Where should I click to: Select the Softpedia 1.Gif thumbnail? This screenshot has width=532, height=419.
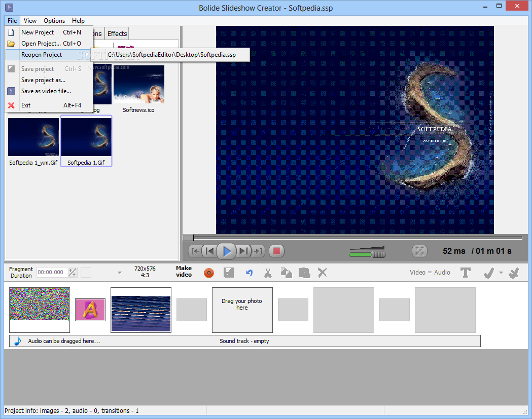(86, 141)
